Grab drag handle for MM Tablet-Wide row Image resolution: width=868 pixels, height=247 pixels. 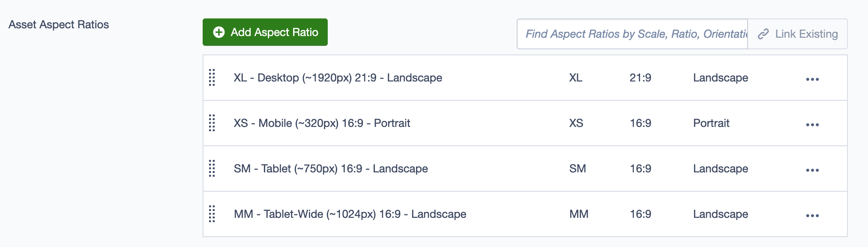(212, 214)
